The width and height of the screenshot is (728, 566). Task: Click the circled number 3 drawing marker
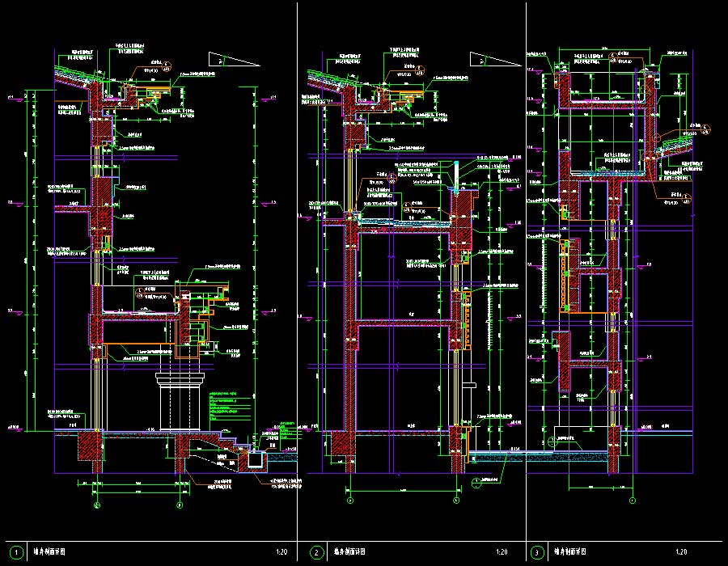click(x=537, y=552)
